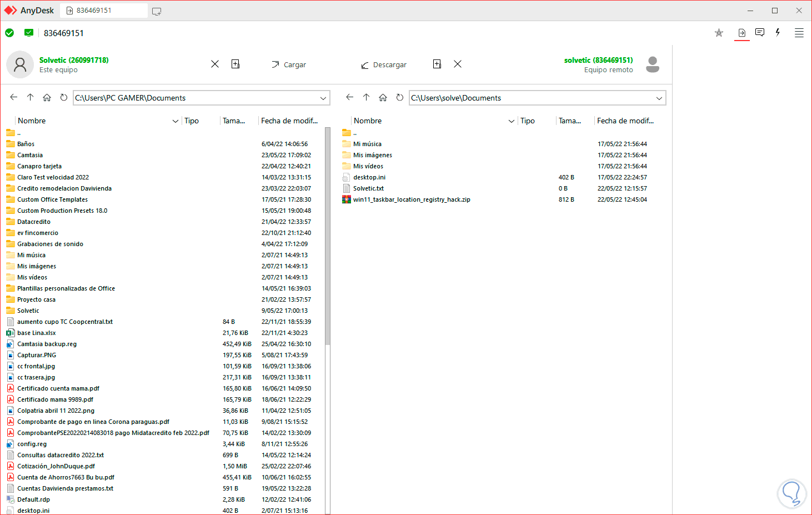Click the Solvetic (260991718) local desk name
This screenshot has width=812, height=515.
[74, 60]
